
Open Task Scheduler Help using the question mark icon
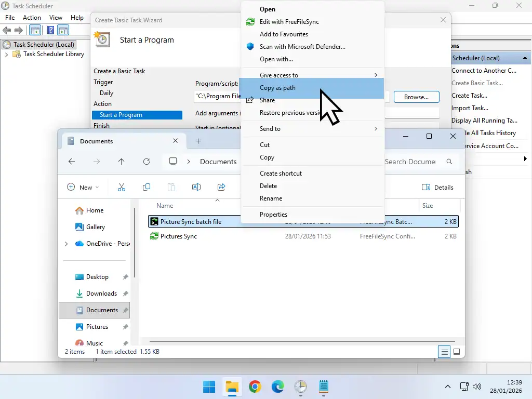tap(50, 30)
